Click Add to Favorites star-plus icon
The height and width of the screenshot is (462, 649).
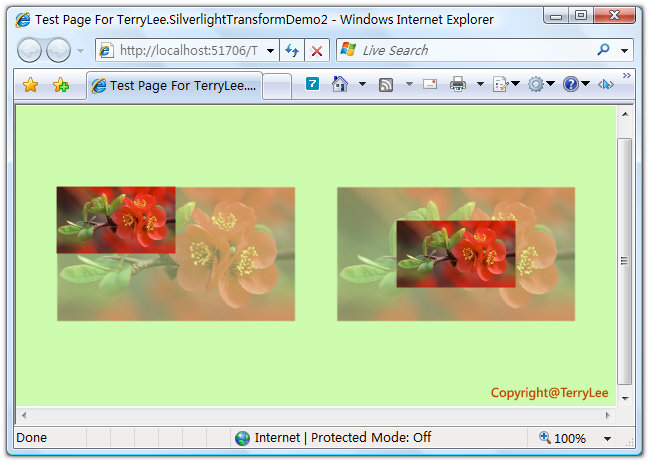(x=61, y=85)
